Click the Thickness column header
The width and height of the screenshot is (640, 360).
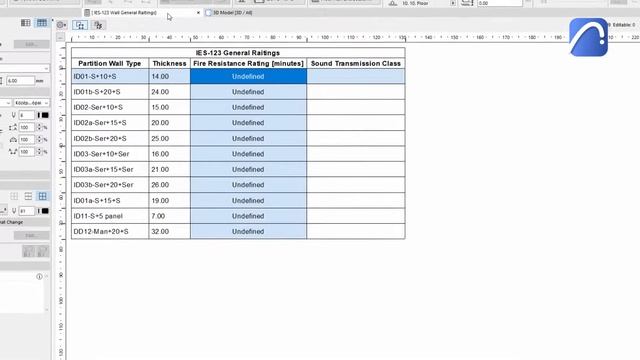pos(169,64)
